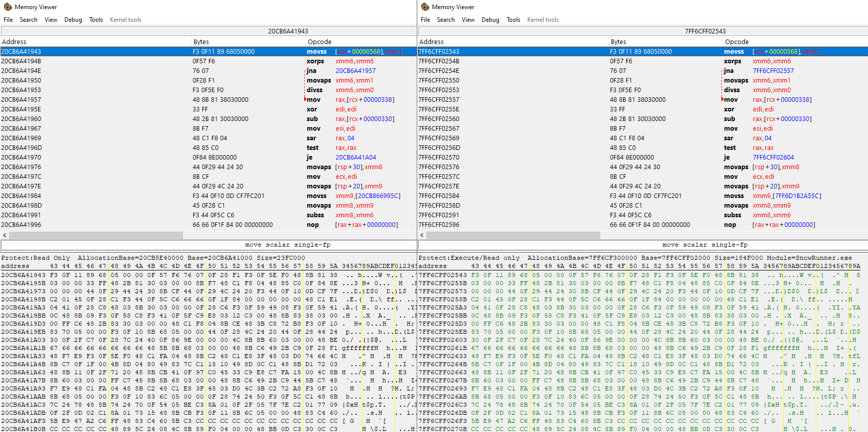Select row 20CB6A4194E jna in left disassembler
868x432 pixels.
tap(208, 70)
